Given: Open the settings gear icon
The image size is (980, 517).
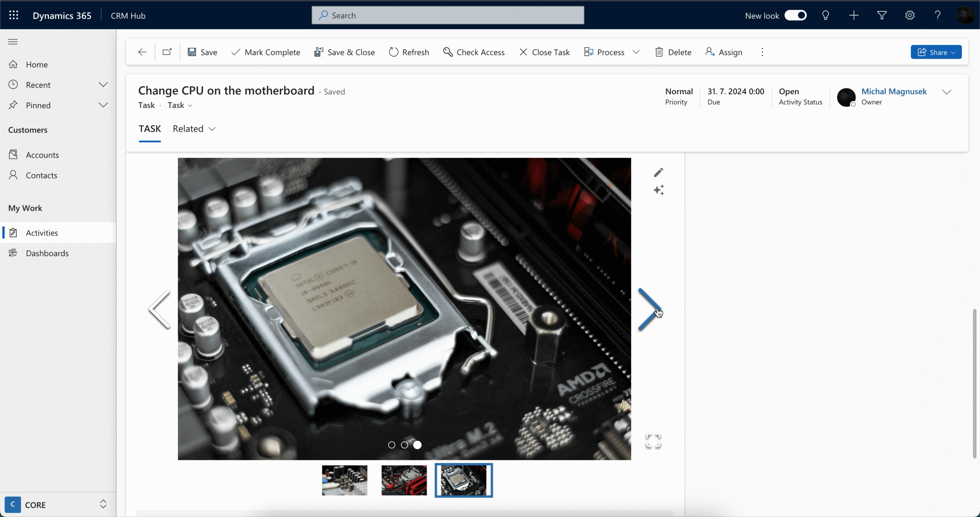Looking at the screenshot, I should 910,15.
